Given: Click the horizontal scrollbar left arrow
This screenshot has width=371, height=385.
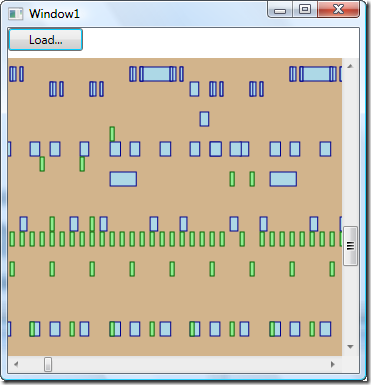Looking at the screenshot, I should tap(16, 364).
